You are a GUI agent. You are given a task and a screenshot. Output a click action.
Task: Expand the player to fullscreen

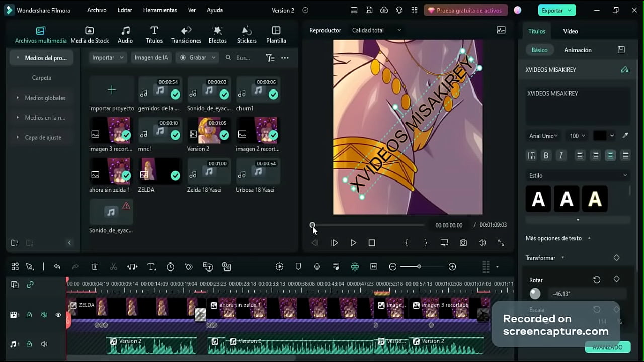pos(501,243)
